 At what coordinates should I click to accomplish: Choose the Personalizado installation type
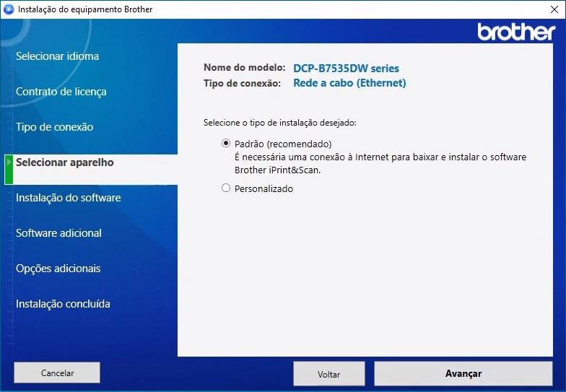coord(226,188)
